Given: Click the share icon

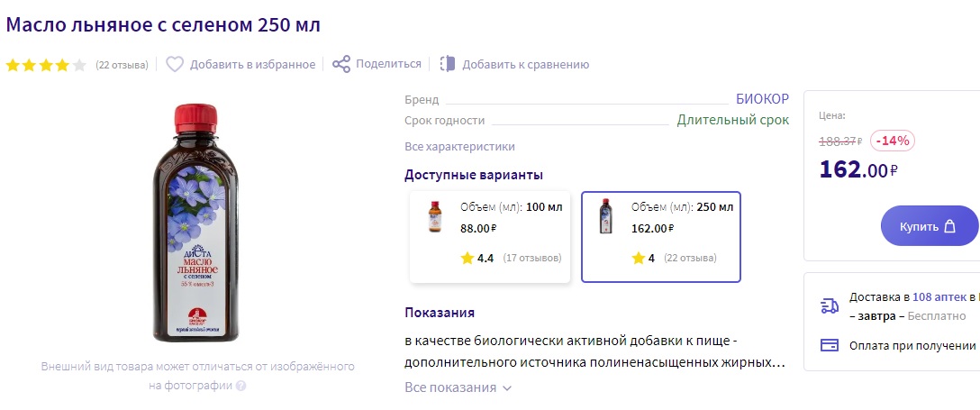Looking at the screenshot, I should 341,64.
